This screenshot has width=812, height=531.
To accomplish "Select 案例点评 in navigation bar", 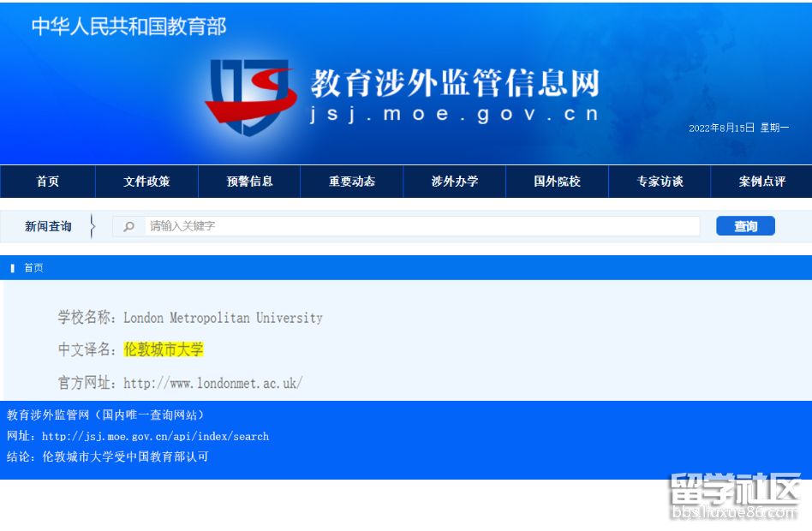I will click(x=761, y=182).
